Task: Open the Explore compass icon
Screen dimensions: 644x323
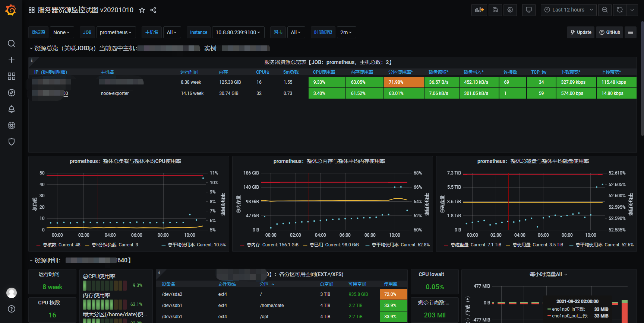Action: (12, 93)
